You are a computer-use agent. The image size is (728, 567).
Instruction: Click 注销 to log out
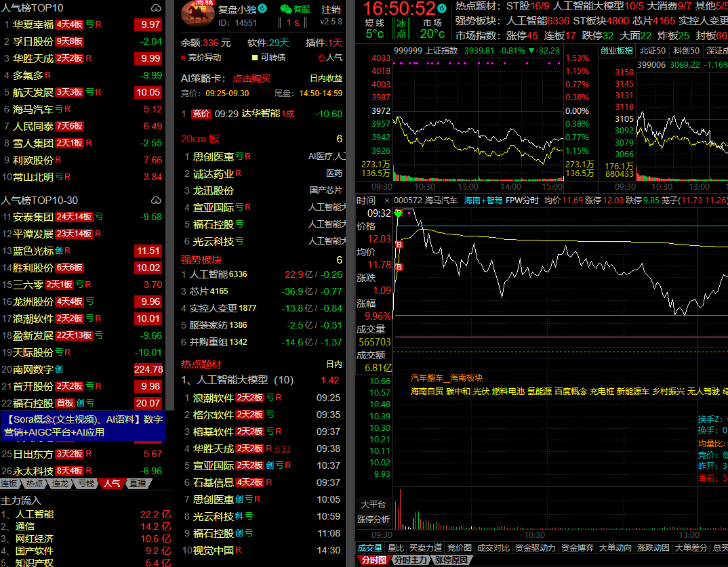pos(331,9)
